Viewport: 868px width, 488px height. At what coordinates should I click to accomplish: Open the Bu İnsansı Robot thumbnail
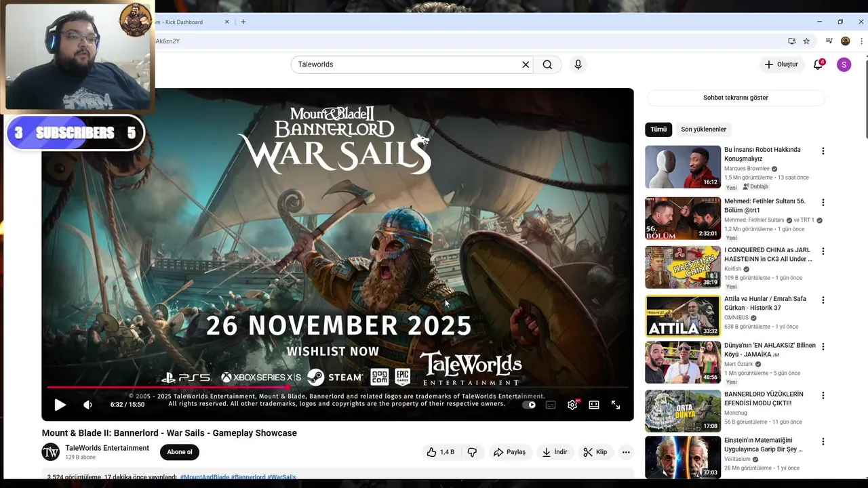pos(683,167)
